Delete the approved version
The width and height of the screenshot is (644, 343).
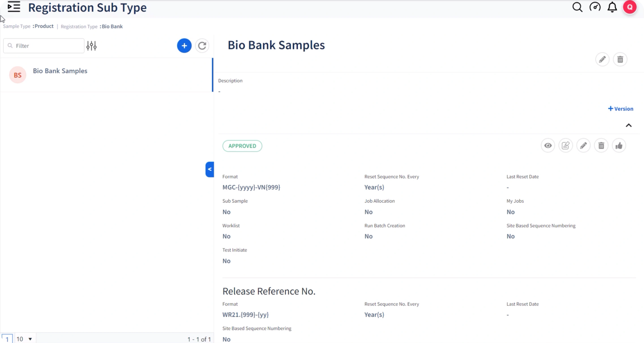tap(601, 146)
